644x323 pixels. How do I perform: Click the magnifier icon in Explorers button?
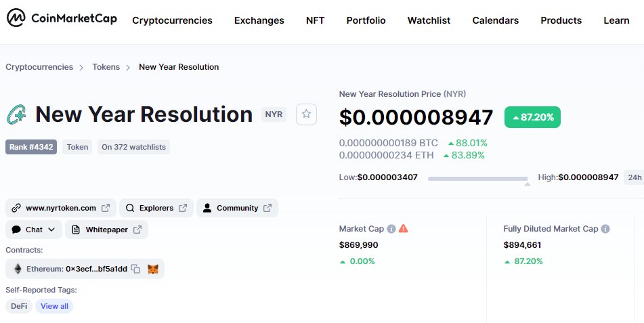click(x=130, y=208)
